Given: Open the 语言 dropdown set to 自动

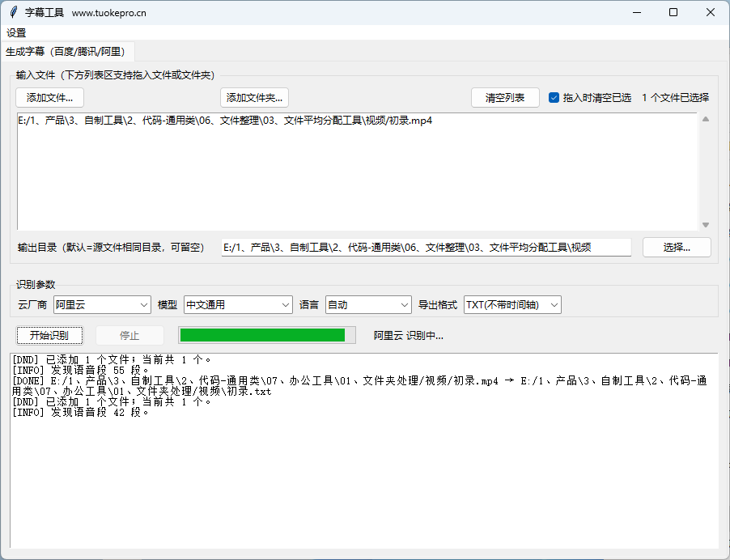Looking at the screenshot, I should (x=368, y=305).
